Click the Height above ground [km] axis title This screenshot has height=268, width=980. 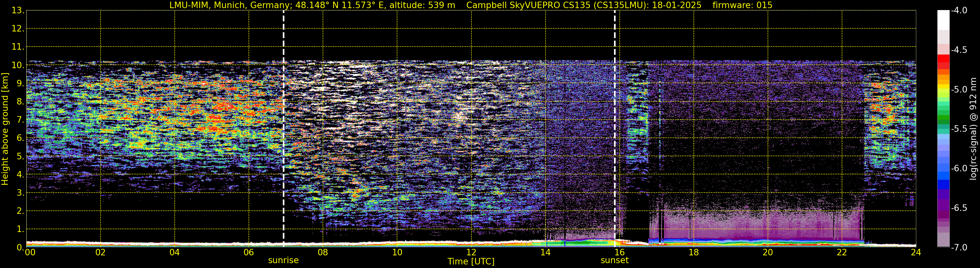[x=5, y=129]
